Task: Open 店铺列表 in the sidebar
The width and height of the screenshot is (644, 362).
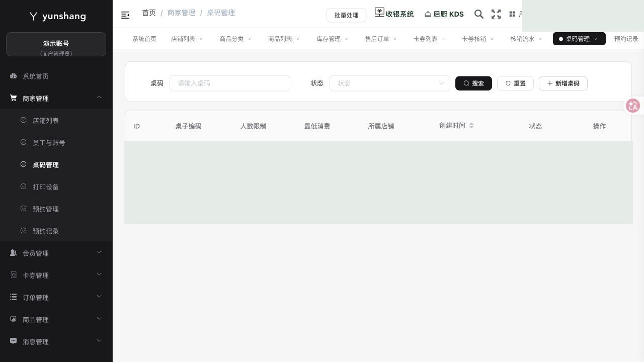Action: click(x=56, y=120)
